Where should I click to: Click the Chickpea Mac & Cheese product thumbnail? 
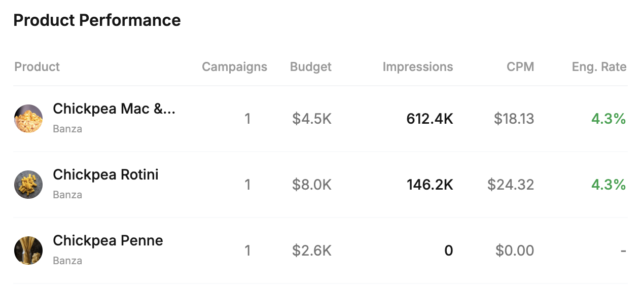pos(28,119)
